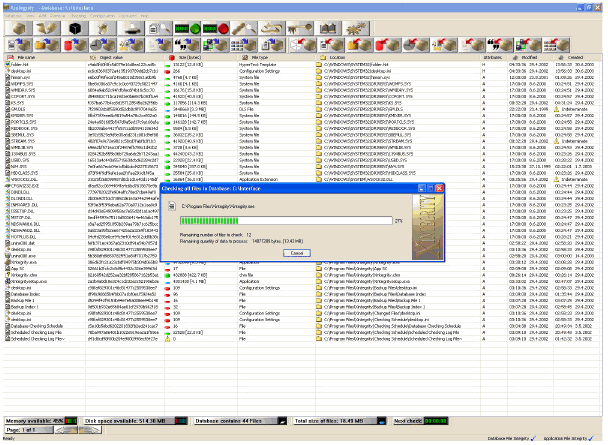Image resolution: width=608 pixels, height=445 pixels.
Task: Click the key password toolbar icon
Action: coord(300,28)
